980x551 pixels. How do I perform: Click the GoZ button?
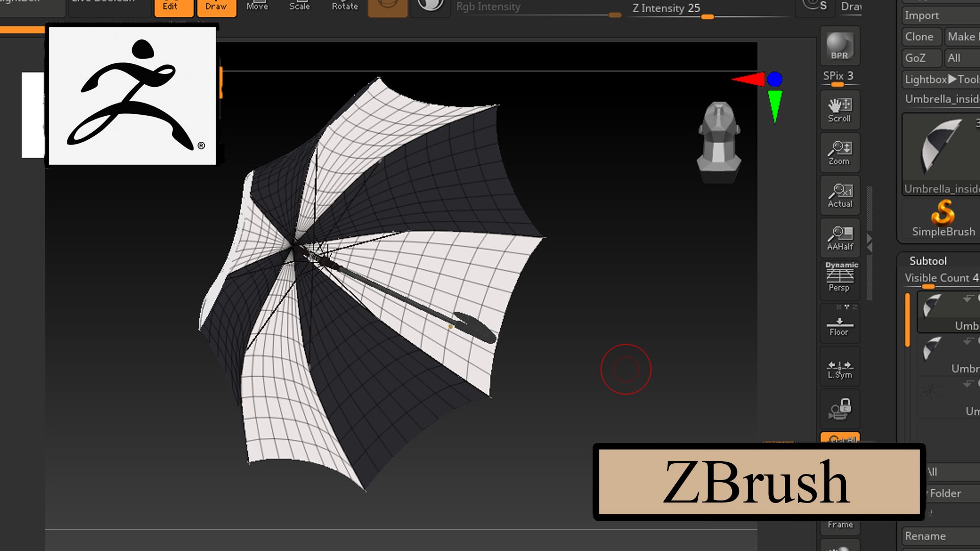(x=921, y=58)
